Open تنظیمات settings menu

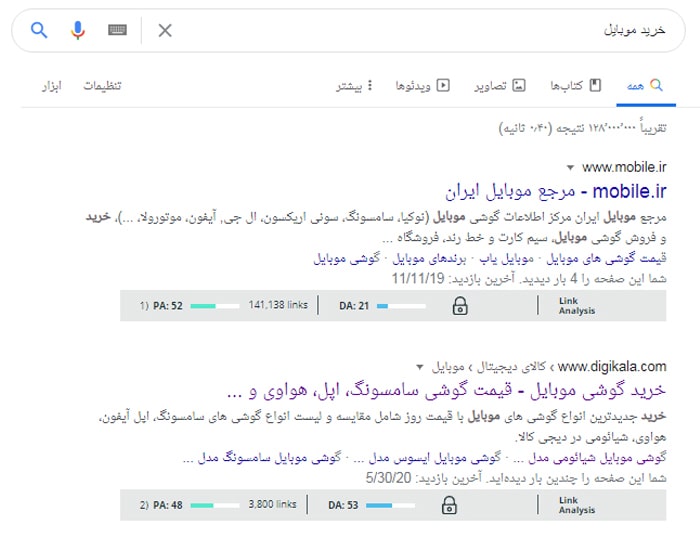point(102,85)
